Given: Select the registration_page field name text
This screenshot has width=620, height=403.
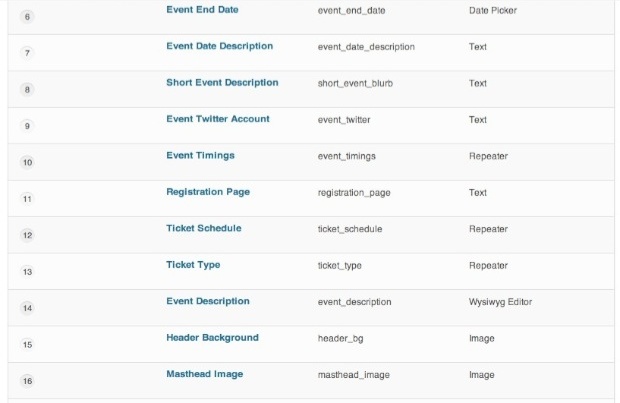Looking at the screenshot, I should coord(354,193).
